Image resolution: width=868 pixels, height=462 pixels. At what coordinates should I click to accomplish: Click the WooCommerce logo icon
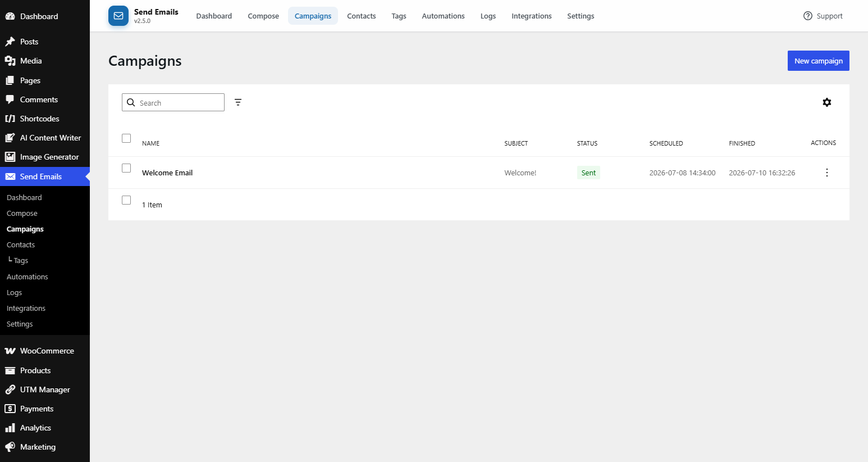(10, 351)
